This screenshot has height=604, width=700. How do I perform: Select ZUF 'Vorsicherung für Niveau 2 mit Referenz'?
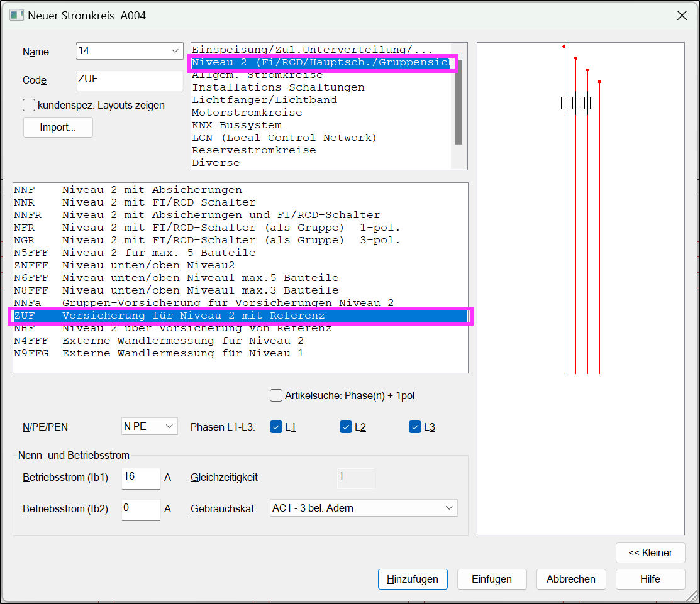(x=241, y=316)
